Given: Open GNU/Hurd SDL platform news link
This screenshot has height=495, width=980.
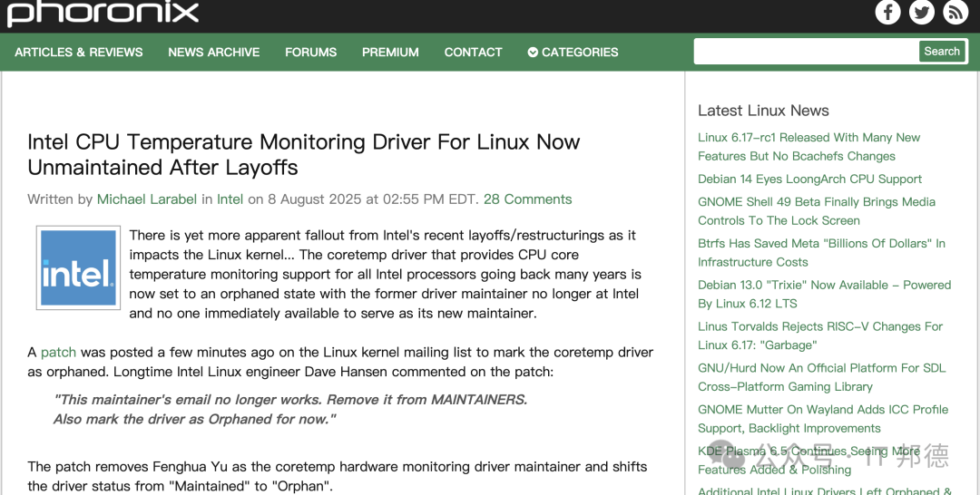Looking at the screenshot, I should 822,377.
